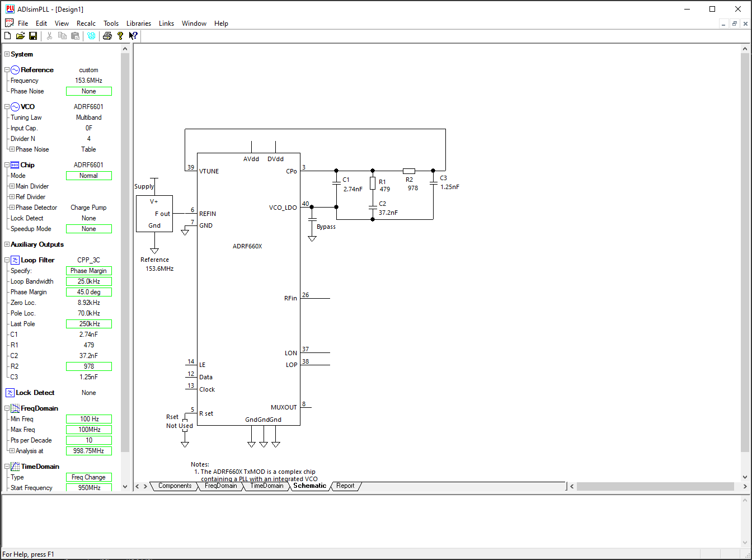The width and height of the screenshot is (752, 560).
Task: Expand the Ref Divider node
Action: (12, 197)
